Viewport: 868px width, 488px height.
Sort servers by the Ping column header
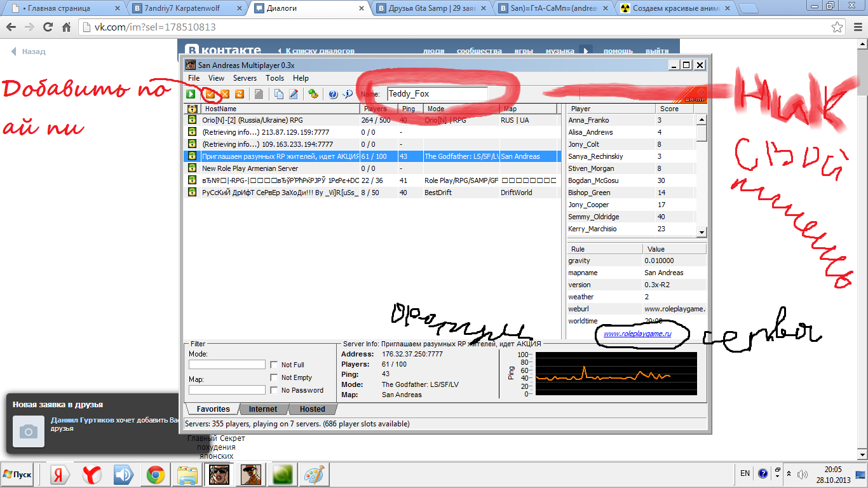[x=411, y=109]
